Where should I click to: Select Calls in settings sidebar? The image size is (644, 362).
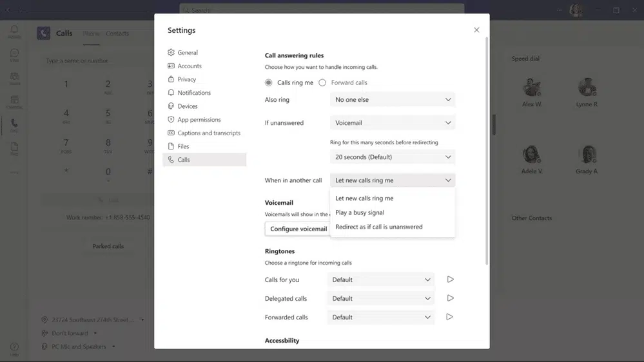pos(204,160)
